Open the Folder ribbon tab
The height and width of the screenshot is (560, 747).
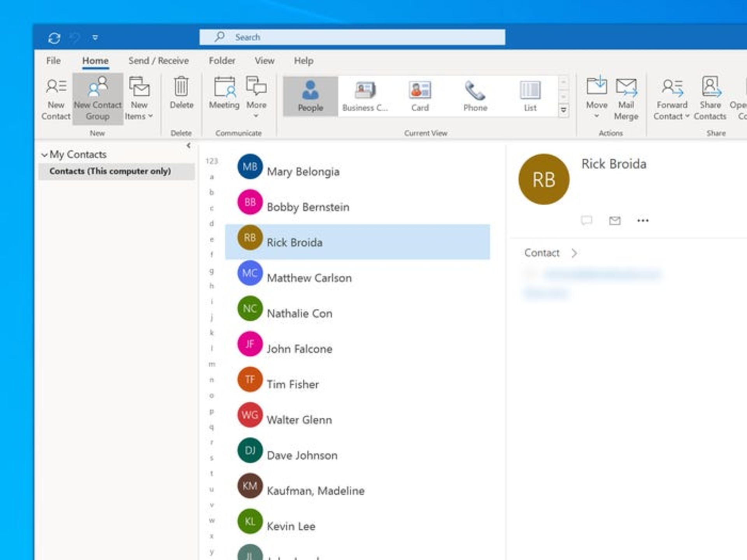coord(222,61)
